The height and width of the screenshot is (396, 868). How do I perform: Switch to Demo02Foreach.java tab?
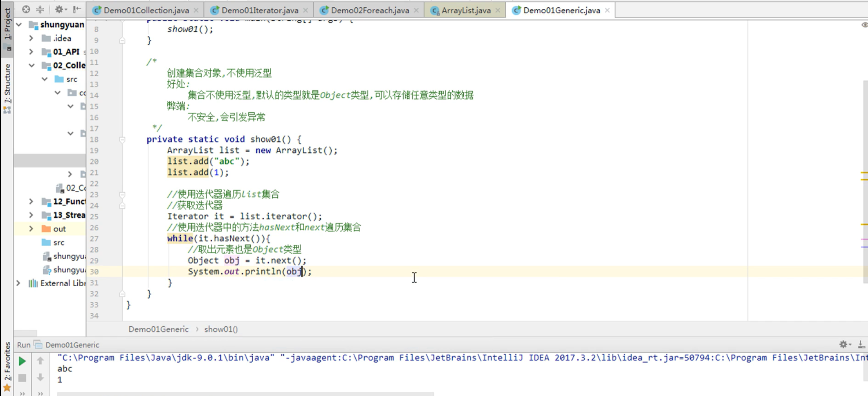click(x=369, y=10)
